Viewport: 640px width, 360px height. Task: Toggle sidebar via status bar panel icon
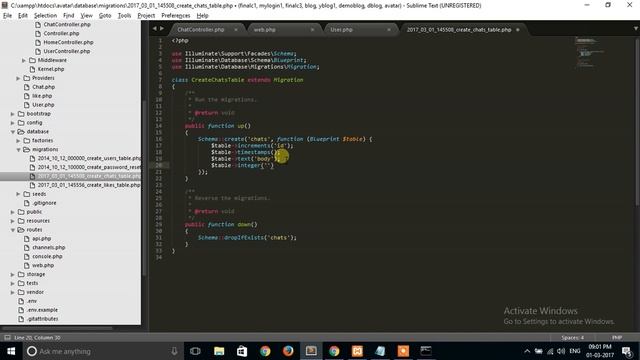pyautogui.click(x=7, y=338)
